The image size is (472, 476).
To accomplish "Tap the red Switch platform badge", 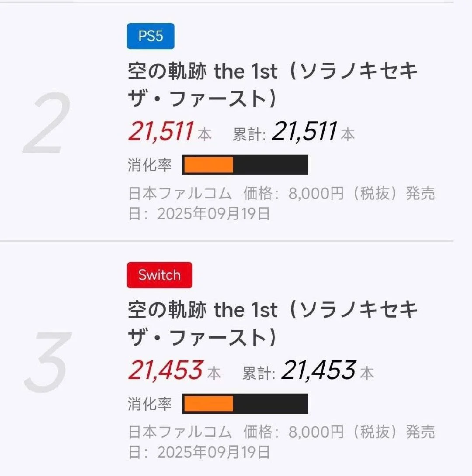I will click(x=159, y=275).
